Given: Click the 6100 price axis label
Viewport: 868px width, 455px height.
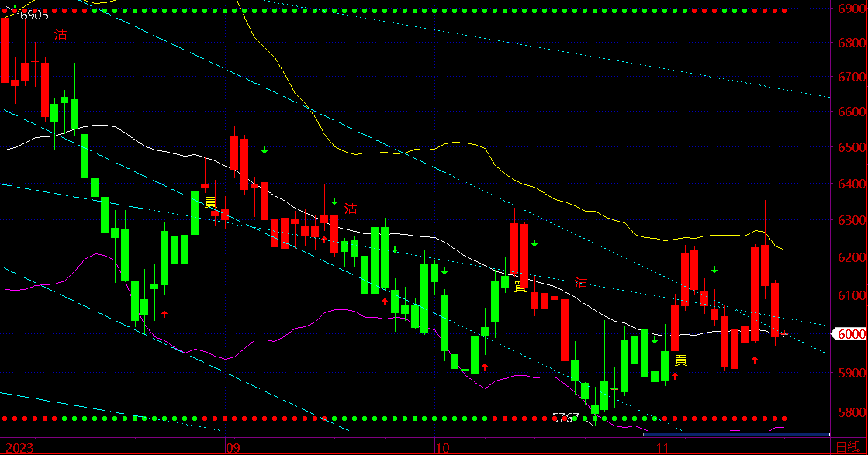Looking at the screenshot, I should click(852, 296).
